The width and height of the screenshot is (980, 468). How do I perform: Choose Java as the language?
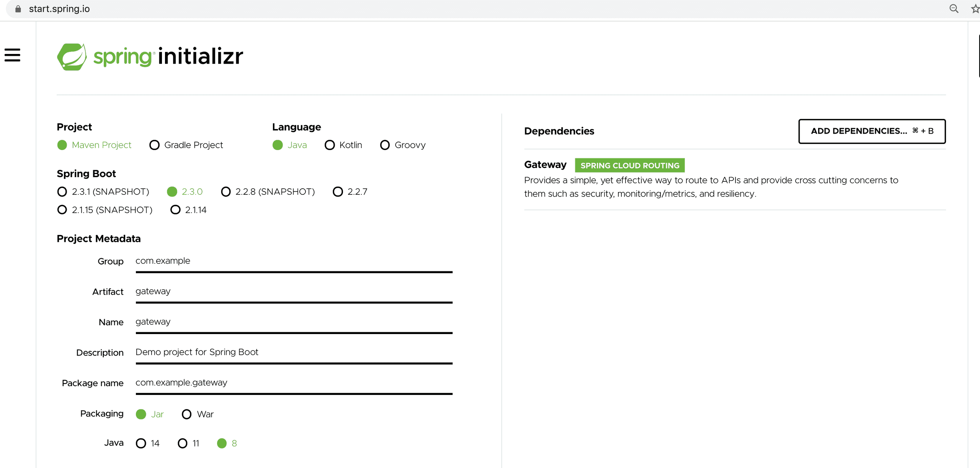click(290, 145)
